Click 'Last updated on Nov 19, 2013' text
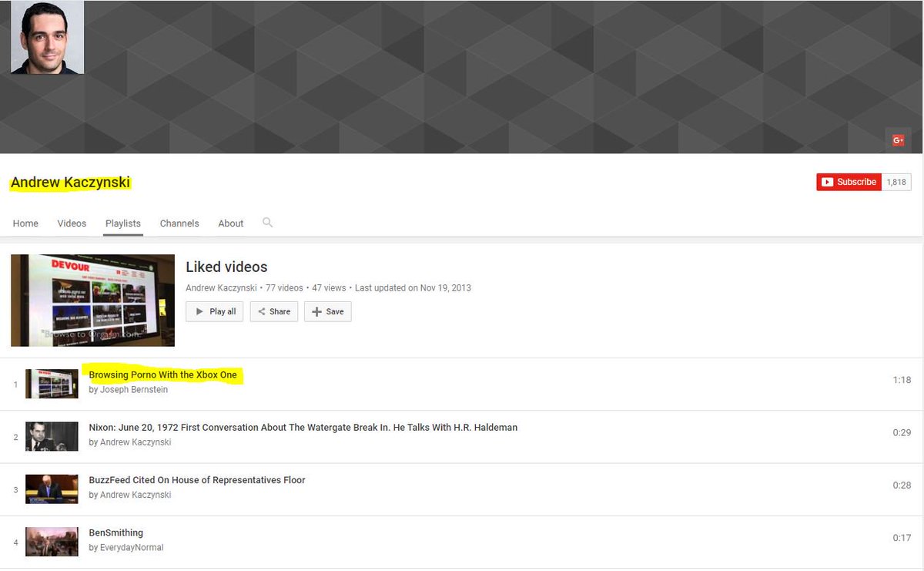This screenshot has height=571, width=924. [413, 288]
